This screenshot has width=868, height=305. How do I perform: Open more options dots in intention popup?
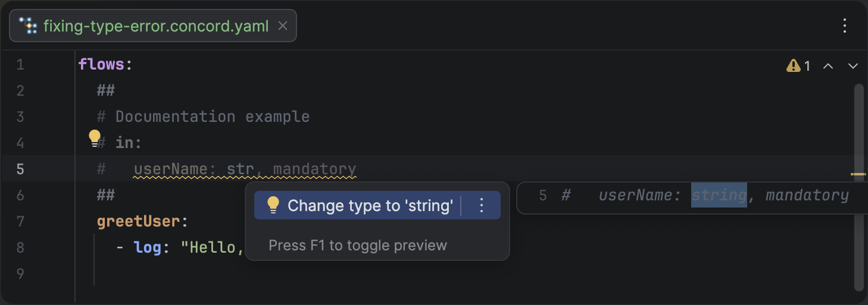point(482,206)
